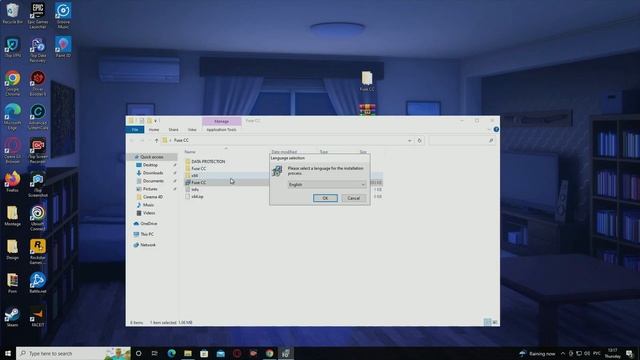Screen dimensions: 640x360
Task: Open the Microsoft Edge desktop shortcut
Action: [12, 117]
